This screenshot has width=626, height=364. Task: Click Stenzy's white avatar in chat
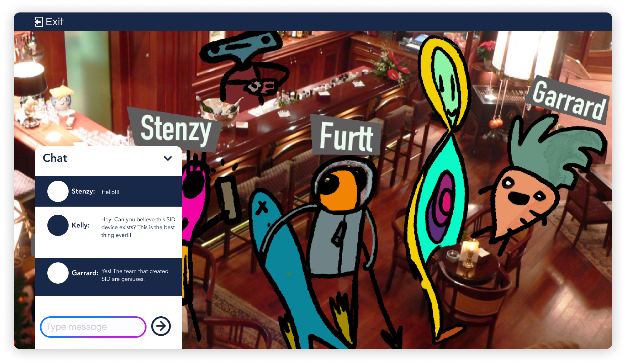point(58,191)
